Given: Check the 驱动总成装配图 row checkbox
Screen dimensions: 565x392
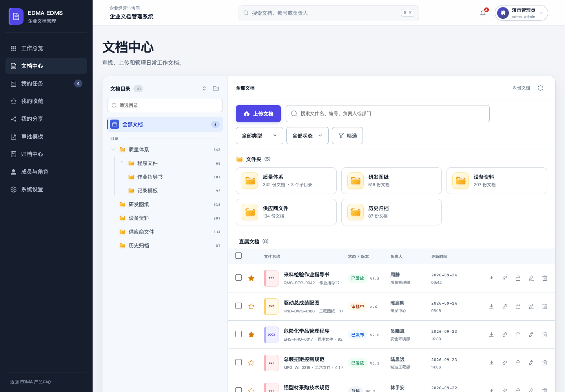Looking at the screenshot, I should point(239,306).
